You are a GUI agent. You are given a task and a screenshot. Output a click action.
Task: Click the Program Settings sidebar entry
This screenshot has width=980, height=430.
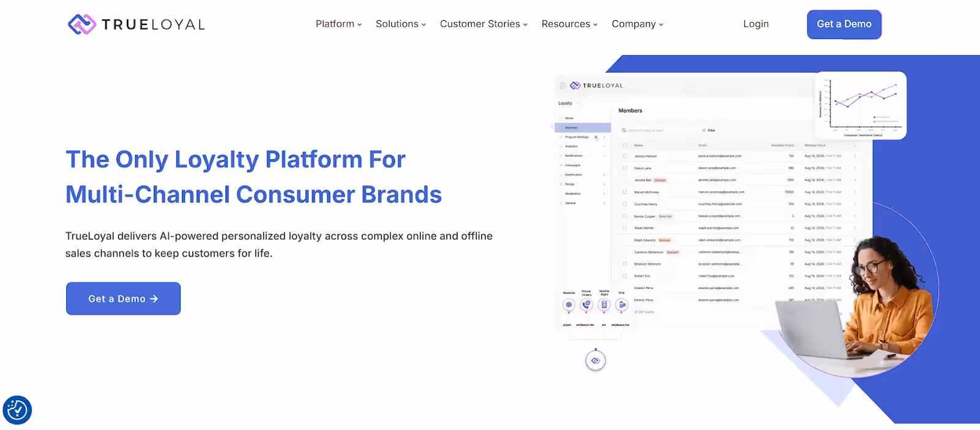pos(576,137)
